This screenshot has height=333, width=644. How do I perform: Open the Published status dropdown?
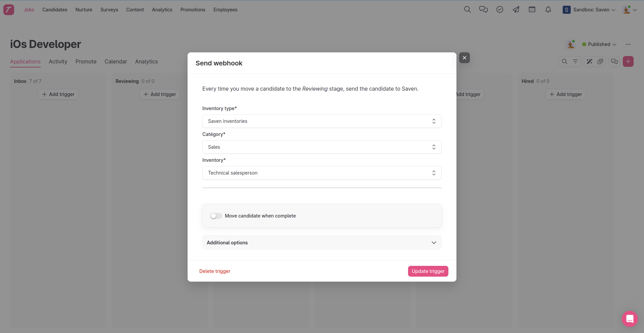pyautogui.click(x=599, y=44)
